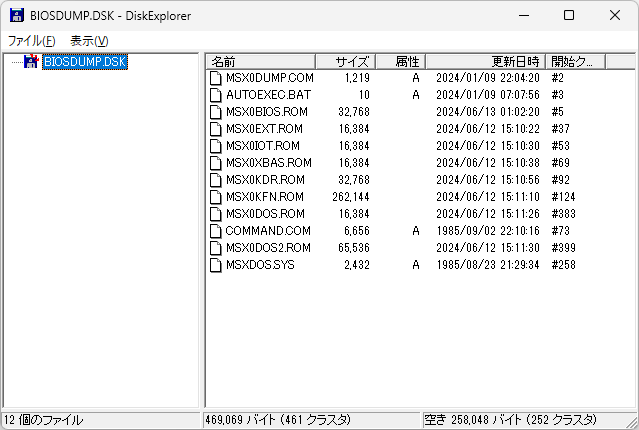Select BIOSDUMP.DSK in the tree
This screenshot has width=639, height=430.
tap(85, 62)
